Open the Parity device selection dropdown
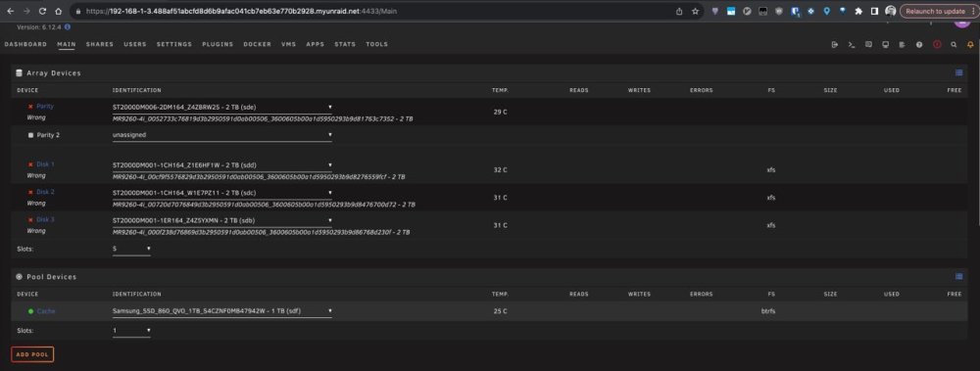980x371 pixels. (x=221, y=108)
